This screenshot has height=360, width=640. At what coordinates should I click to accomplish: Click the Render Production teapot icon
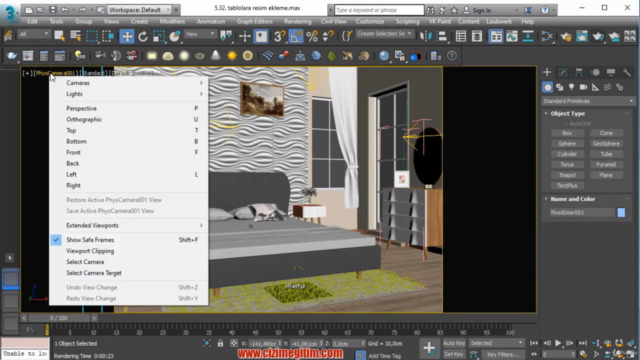click(598, 36)
